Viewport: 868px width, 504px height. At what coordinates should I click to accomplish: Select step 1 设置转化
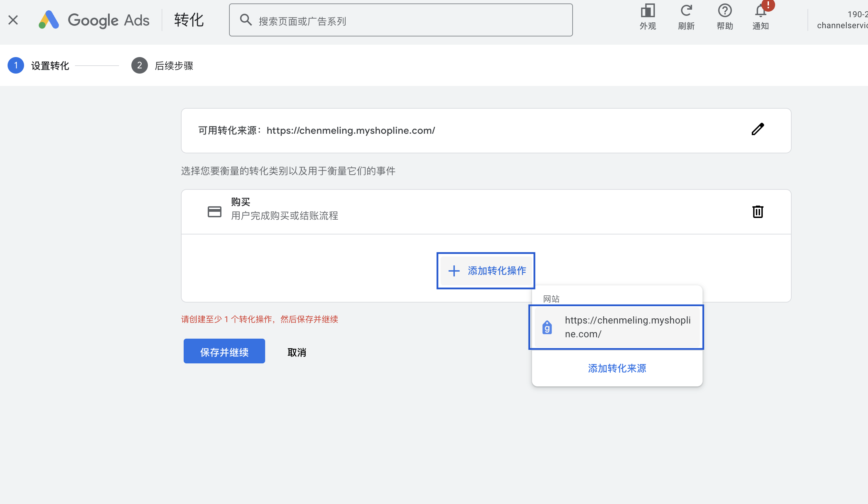39,65
